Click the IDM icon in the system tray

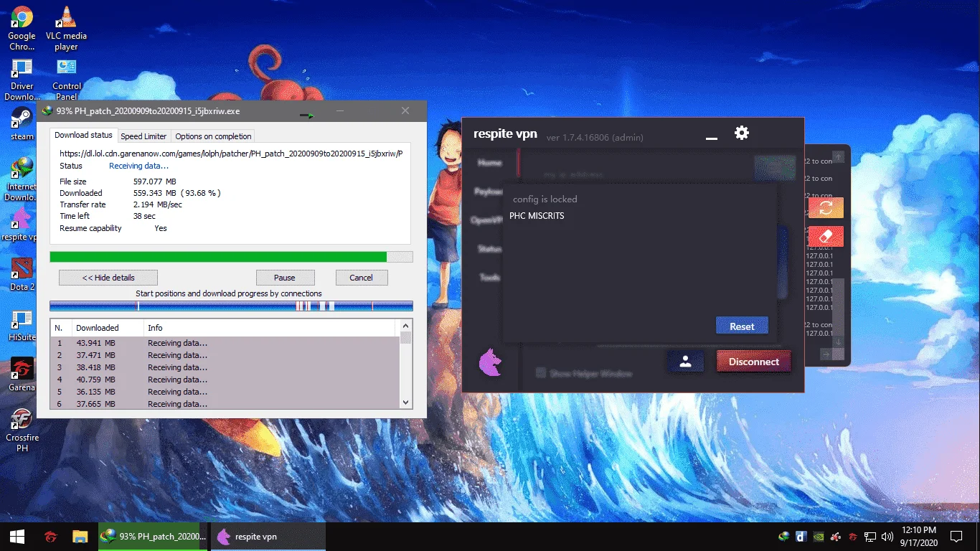click(784, 536)
